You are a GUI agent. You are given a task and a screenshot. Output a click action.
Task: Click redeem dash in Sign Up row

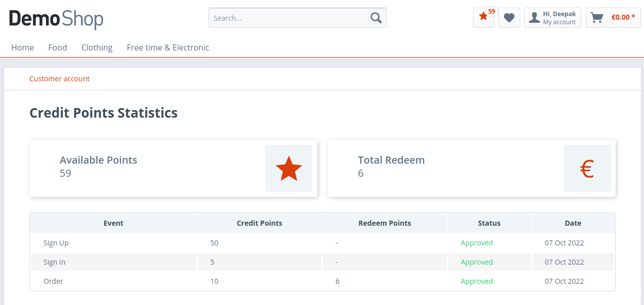[x=337, y=243]
